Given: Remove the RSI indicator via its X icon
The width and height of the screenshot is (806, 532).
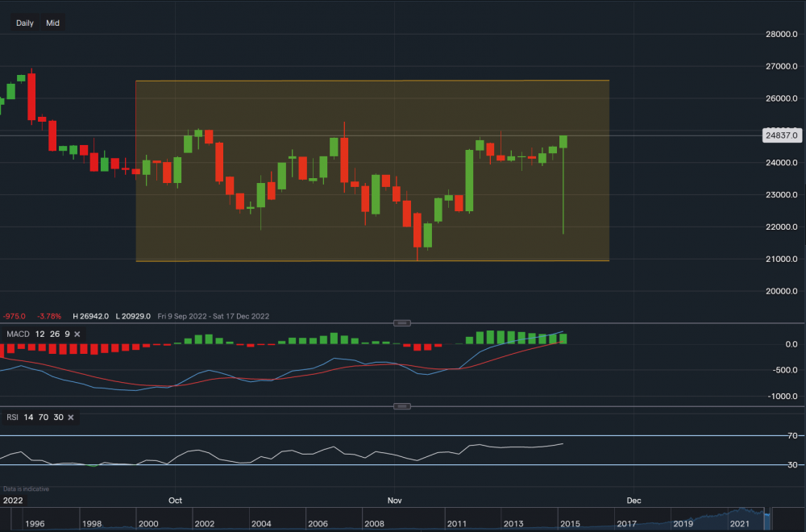Looking at the screenshot, I should coord(69,418).
